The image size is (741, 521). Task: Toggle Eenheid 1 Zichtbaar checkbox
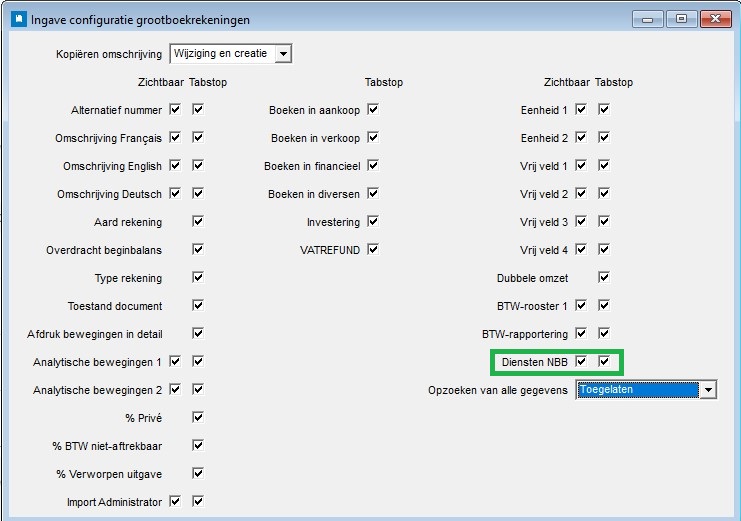point(581,110)
